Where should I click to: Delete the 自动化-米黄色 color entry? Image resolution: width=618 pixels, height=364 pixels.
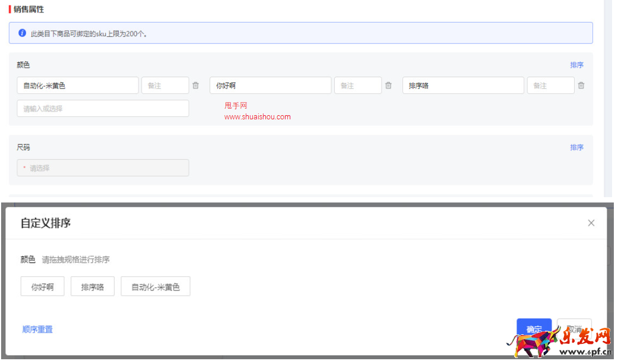click(x=196, y=86)
